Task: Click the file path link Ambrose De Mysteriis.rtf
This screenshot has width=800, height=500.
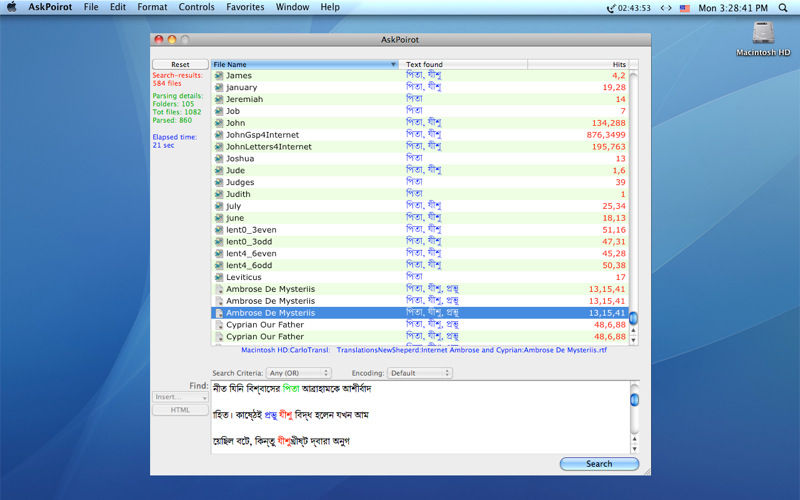Action: pos(423,350)
